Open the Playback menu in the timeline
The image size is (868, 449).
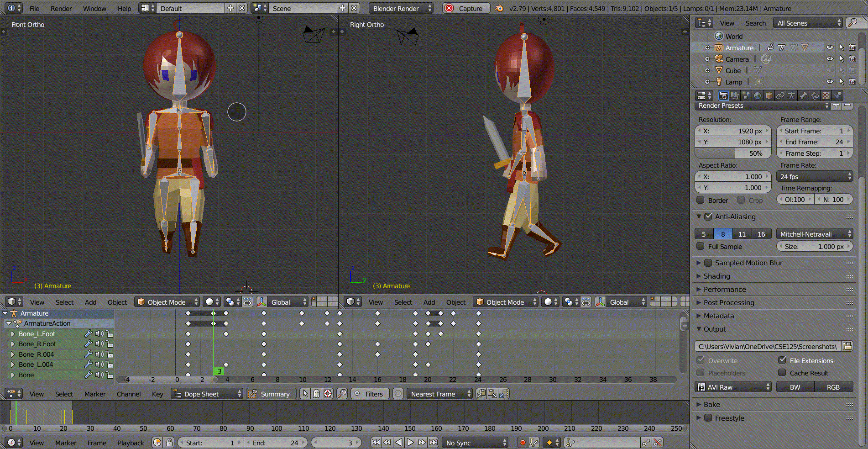(131, 443)
